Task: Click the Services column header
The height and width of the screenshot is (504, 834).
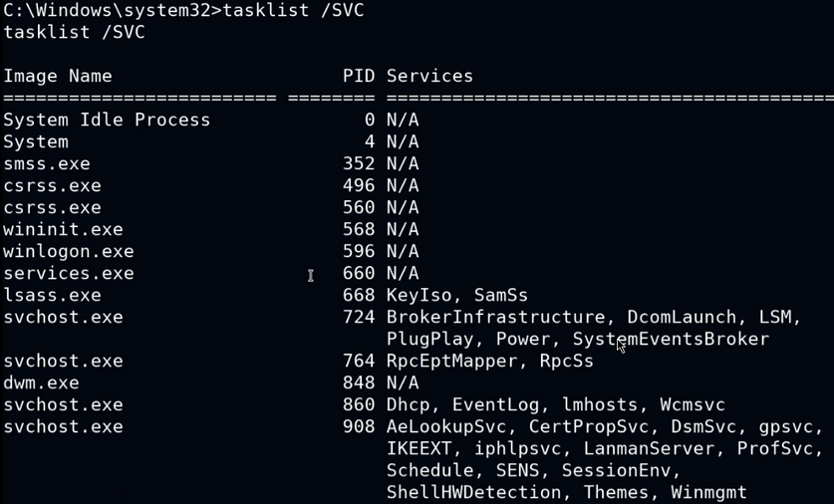Action: [x=429, y=76]
